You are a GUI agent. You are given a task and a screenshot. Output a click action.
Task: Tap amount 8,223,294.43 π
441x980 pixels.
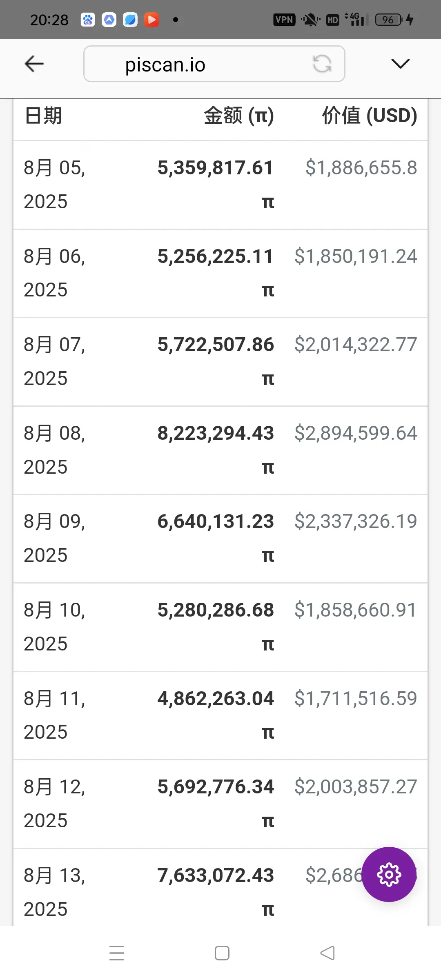[x=216, y=450]
